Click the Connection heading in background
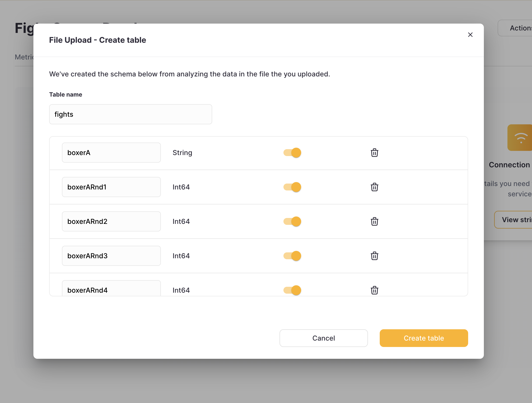 pos(509,165)
